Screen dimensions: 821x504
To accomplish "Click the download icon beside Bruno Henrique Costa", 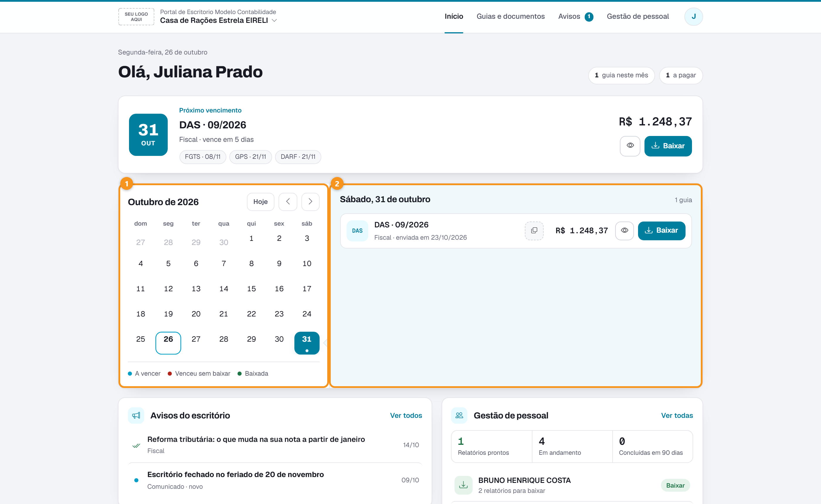I will click(464, 485).
